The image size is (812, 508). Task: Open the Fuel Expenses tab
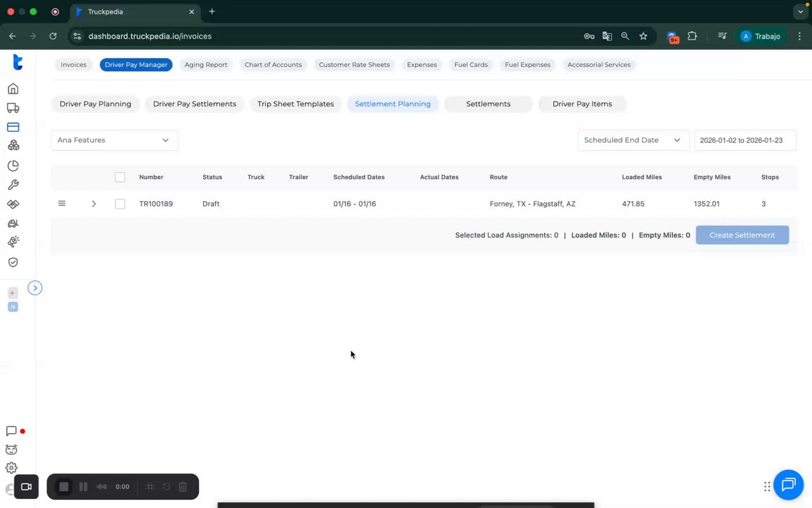(x=527, y=65)
